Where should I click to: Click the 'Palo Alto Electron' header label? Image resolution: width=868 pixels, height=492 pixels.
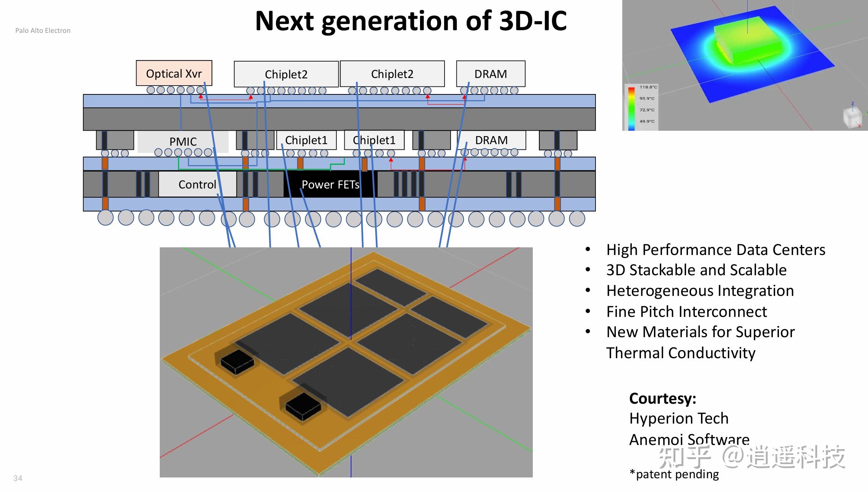[x=43, y=31]
